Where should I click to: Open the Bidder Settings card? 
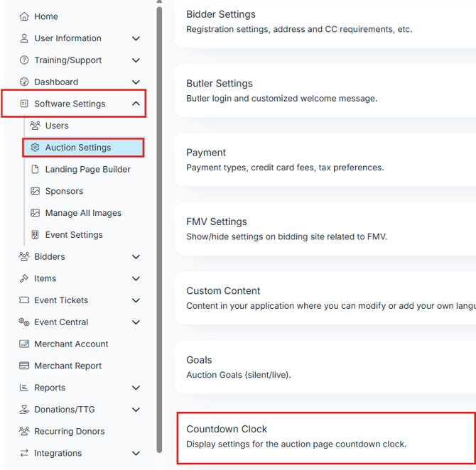325,21
